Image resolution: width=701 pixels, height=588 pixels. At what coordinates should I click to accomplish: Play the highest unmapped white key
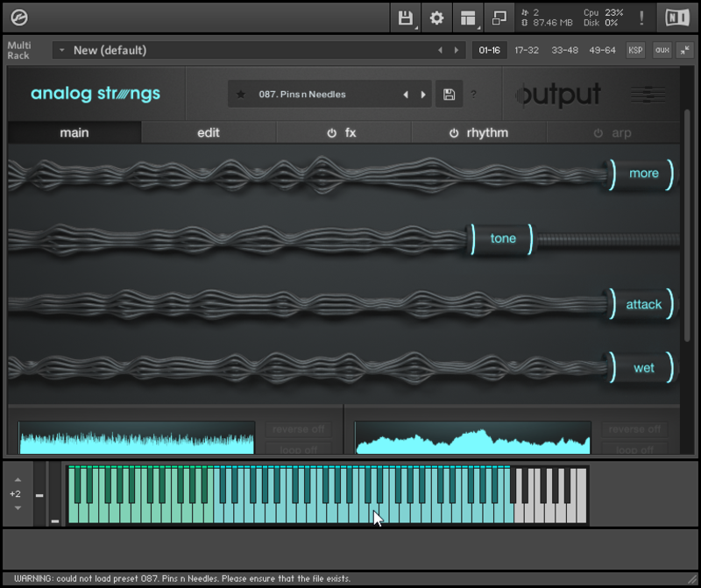point(581,496)
